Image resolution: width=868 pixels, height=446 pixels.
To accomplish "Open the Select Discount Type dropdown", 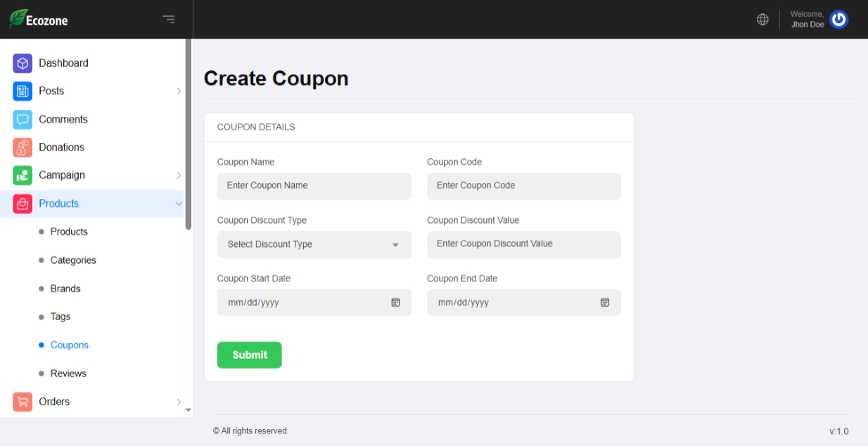I will [314, 244].
